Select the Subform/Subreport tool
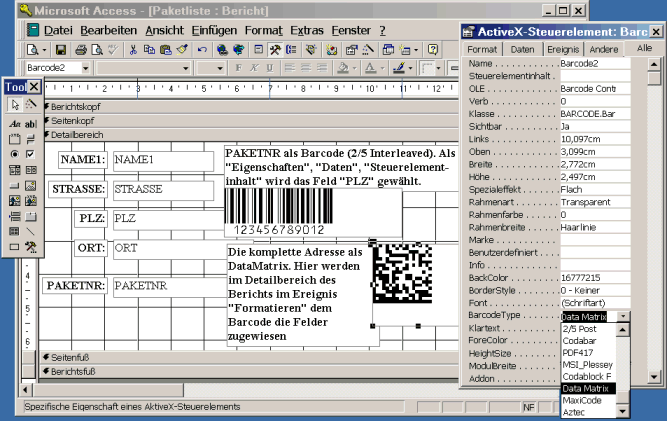 [x=15, y=232]
